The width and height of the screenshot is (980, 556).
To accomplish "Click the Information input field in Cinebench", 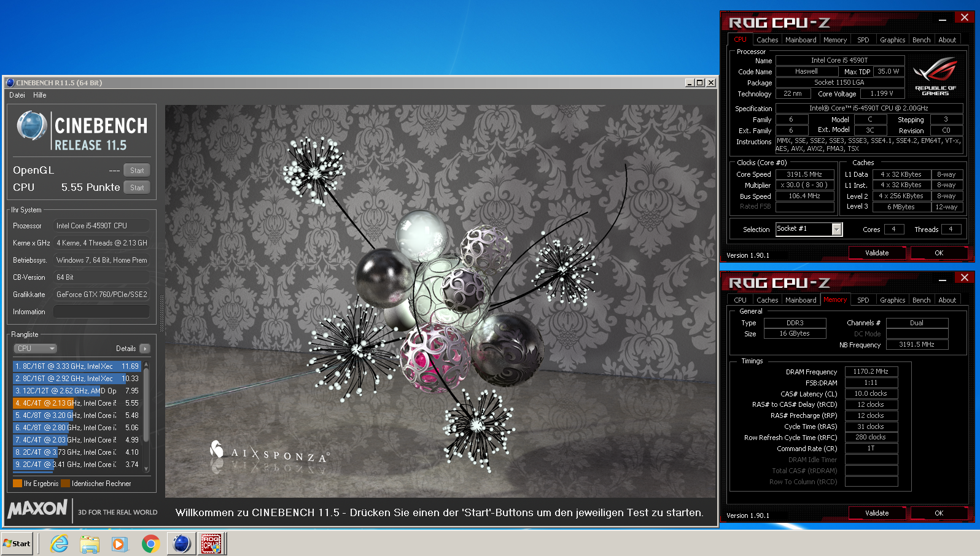I will click(x=101, y=312).
